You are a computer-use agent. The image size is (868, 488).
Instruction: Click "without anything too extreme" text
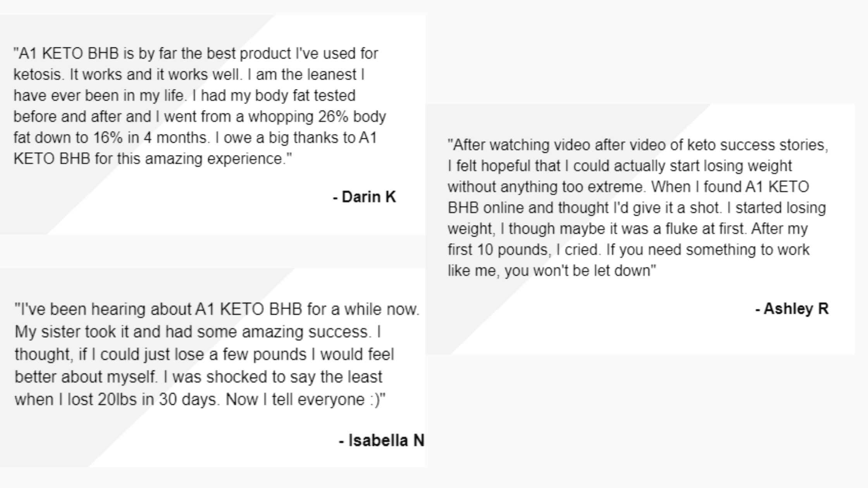coord(545,187)
